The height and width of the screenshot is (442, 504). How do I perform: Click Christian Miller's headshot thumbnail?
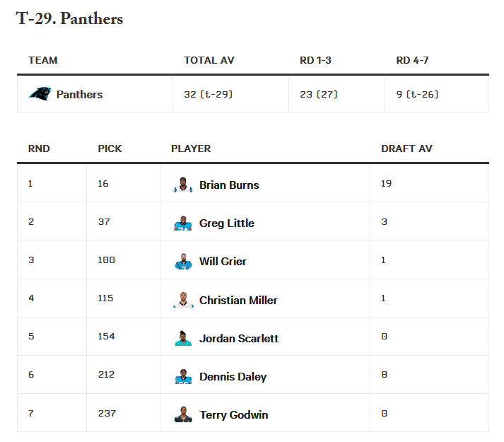pyautogui.click(x=183, y=300)
